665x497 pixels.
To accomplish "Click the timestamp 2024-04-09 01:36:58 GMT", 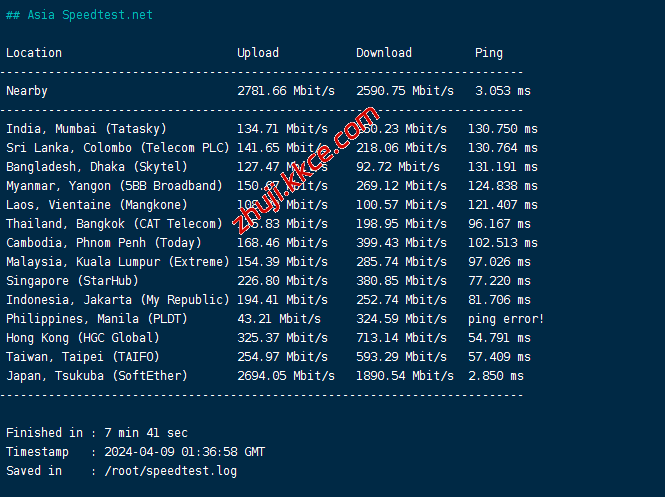I will point(185,452).
